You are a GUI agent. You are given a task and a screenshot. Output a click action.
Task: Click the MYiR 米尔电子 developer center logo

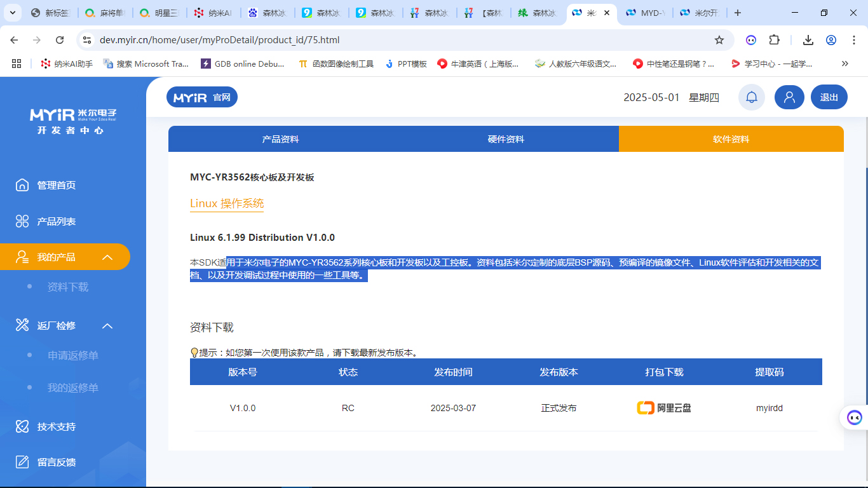[x=73, y=121]
